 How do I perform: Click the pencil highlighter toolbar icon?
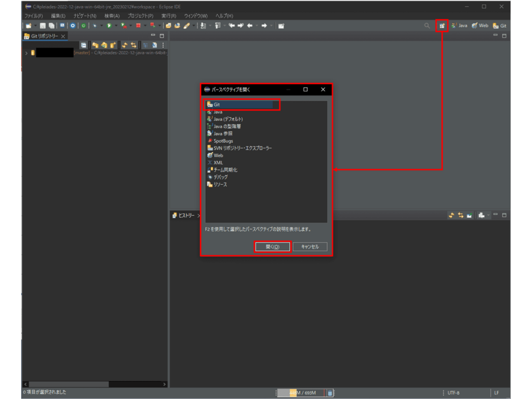click(187, 26)
